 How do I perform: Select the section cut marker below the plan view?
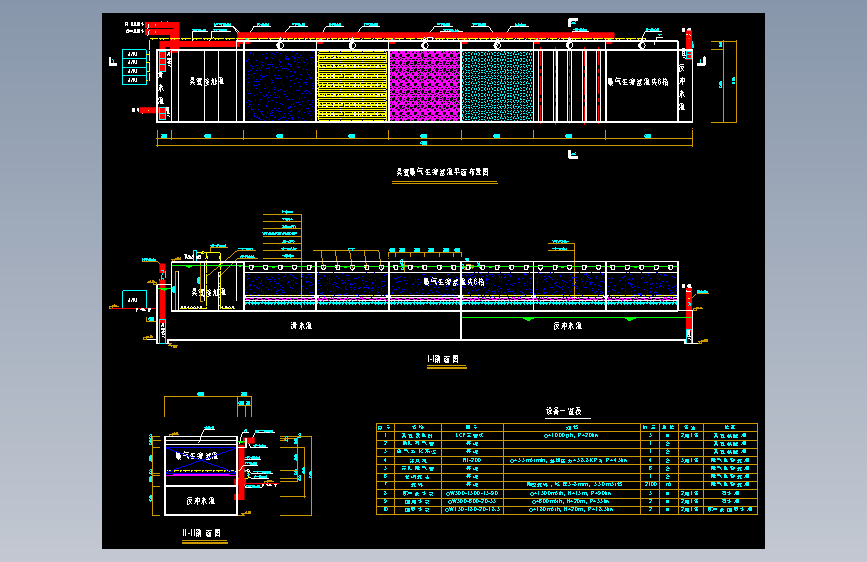[573, 154]
